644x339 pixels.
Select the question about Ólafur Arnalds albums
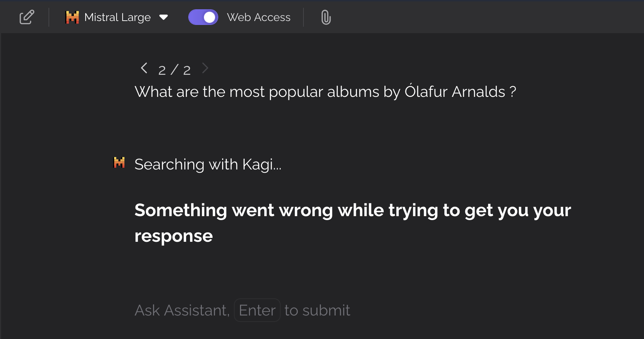(325, 92)
